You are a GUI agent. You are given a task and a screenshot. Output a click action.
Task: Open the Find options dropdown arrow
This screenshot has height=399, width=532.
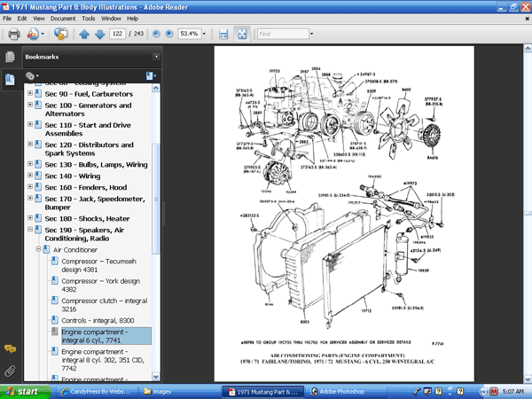point(311,34)
